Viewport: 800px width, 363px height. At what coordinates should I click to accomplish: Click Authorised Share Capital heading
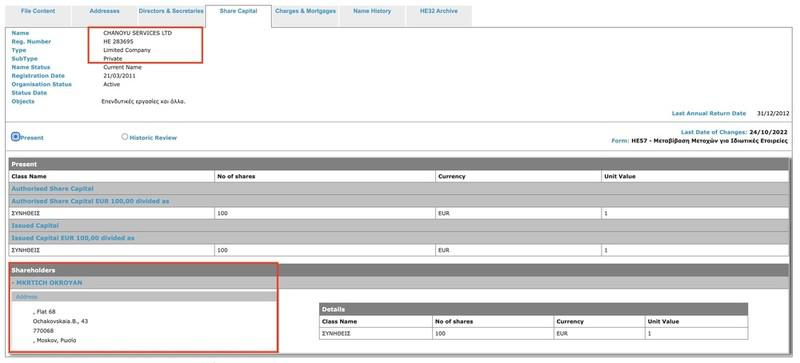[53, 189]
